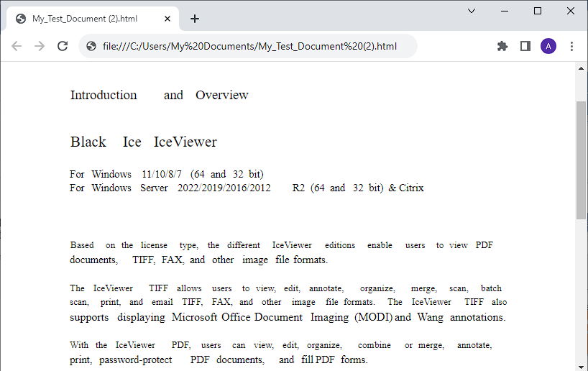Click the address bar URL field
Screen dimensions: 588x371
point(249,46)
